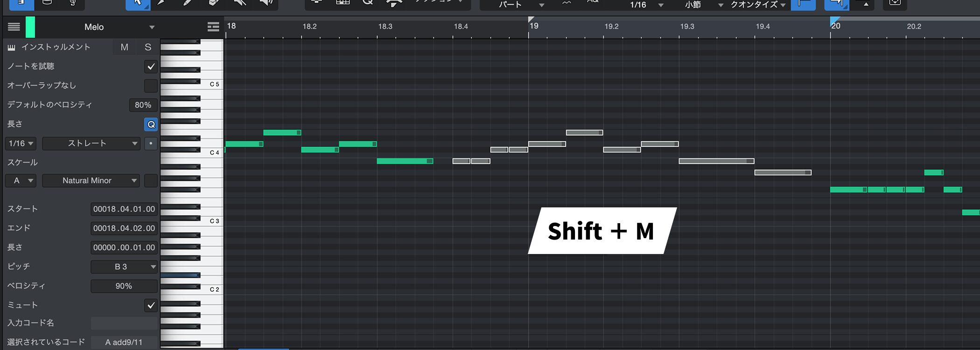The height and width of the screenshot is (350, 980).
Task: Toggle the autoscroll button
Action: point(836,4)
